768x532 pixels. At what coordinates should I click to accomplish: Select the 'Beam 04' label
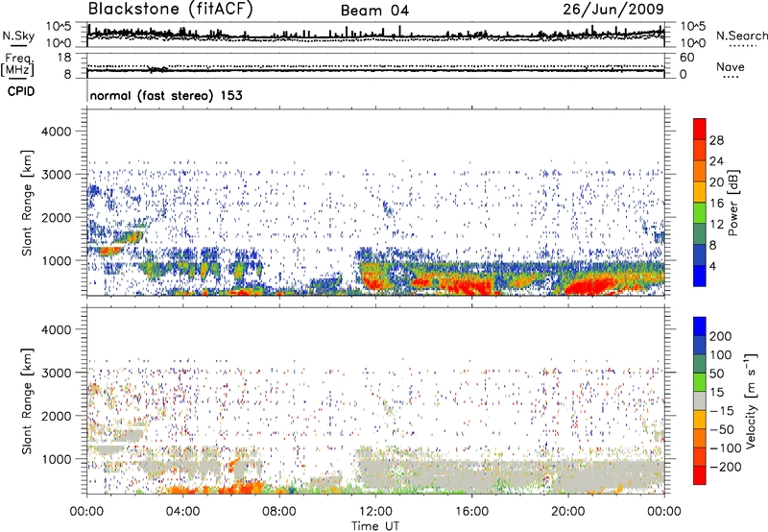[374, 11]
